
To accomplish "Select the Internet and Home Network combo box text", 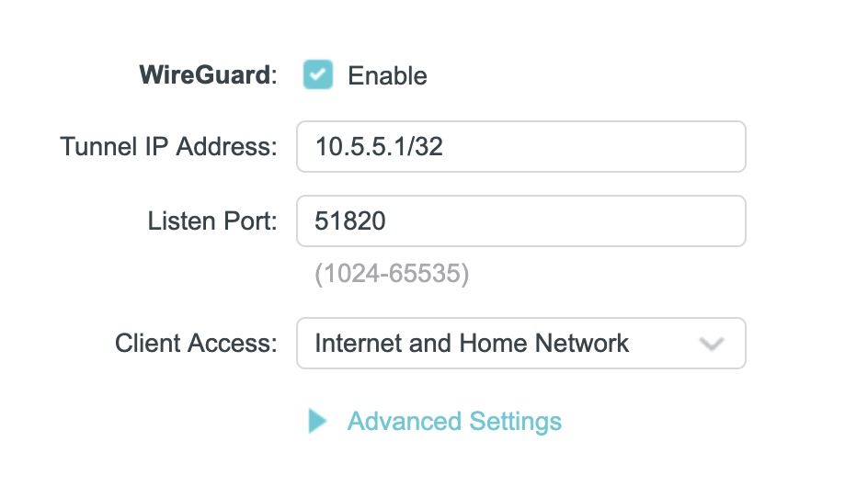I will (x=472, y=344).
